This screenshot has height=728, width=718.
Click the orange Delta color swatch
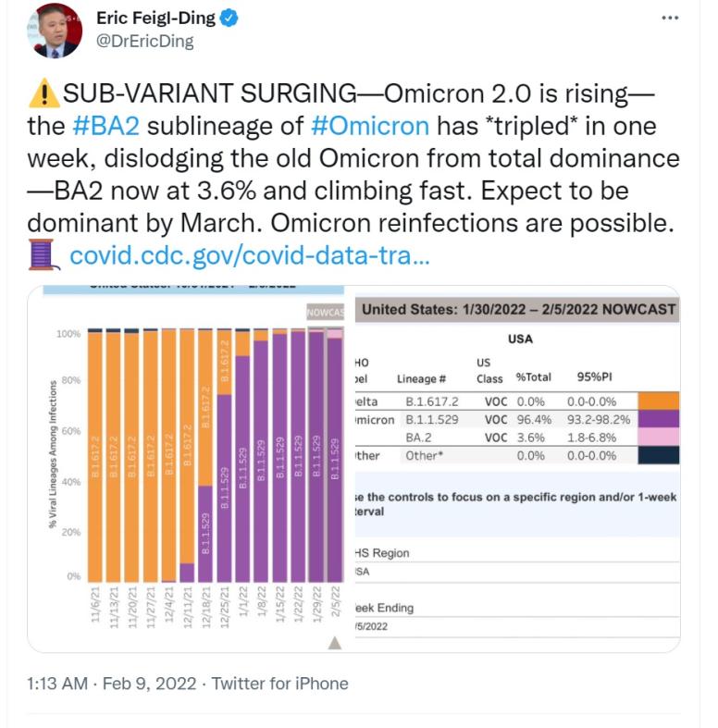pos(659,401)
